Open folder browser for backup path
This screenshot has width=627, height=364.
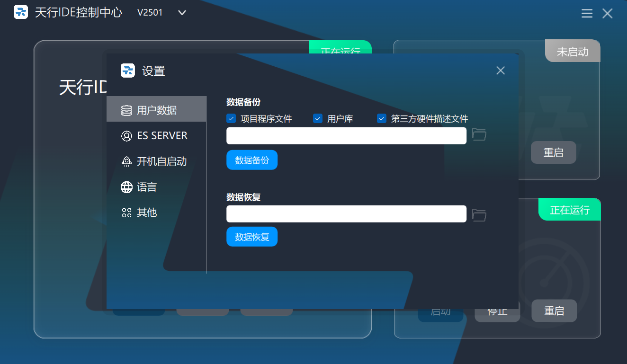pyautogui.click(x=479, y=135)
